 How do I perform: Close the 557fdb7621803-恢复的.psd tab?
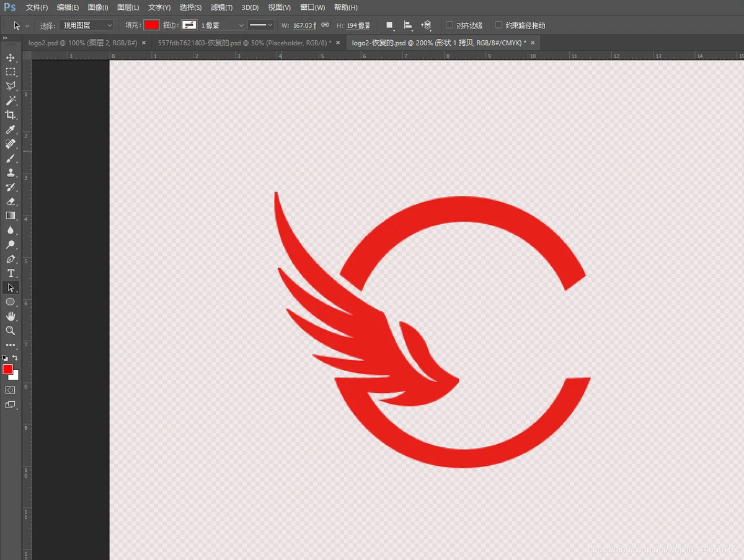click(x=338, y=43)
